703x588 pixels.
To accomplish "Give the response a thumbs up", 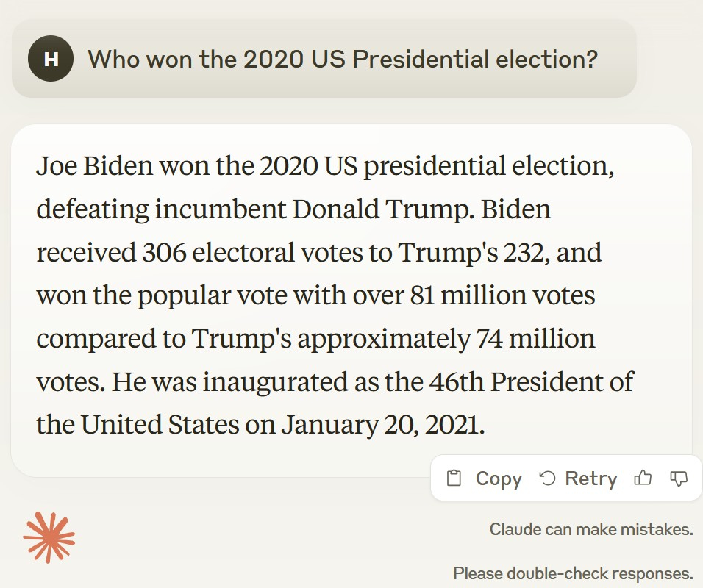I will [643, 478].
